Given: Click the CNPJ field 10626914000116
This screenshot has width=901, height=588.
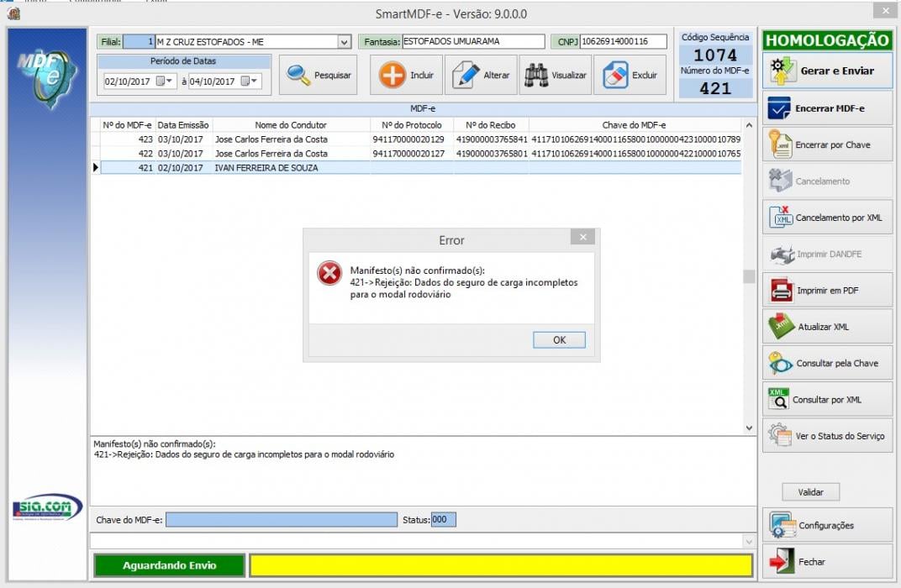Looking at the screenshot, I should pyautogui.click(x=624, y=41).
